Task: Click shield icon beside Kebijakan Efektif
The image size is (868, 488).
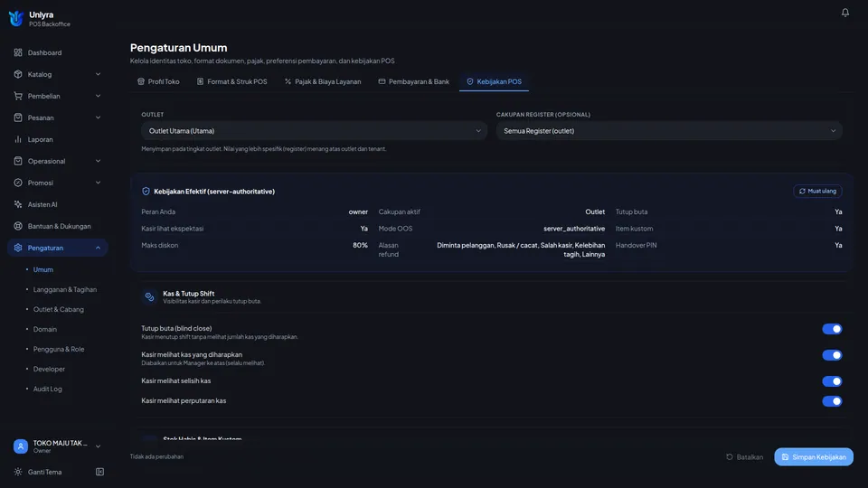Action: [x=146, y=192]
